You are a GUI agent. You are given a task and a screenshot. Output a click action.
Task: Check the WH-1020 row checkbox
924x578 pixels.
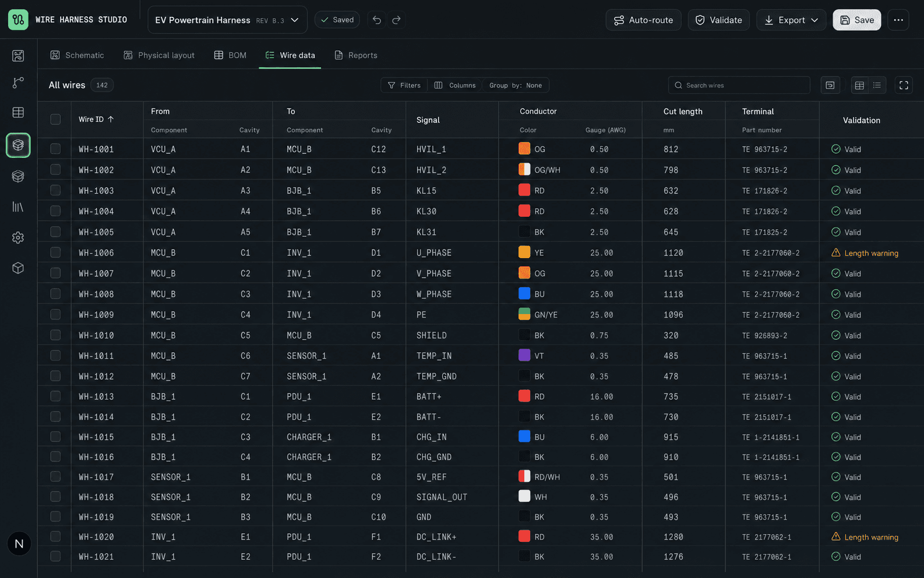[55, 537]
